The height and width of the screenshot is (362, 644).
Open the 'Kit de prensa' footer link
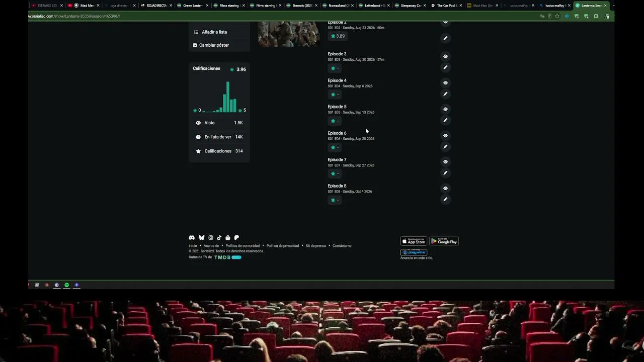click(x=316, y=246)
